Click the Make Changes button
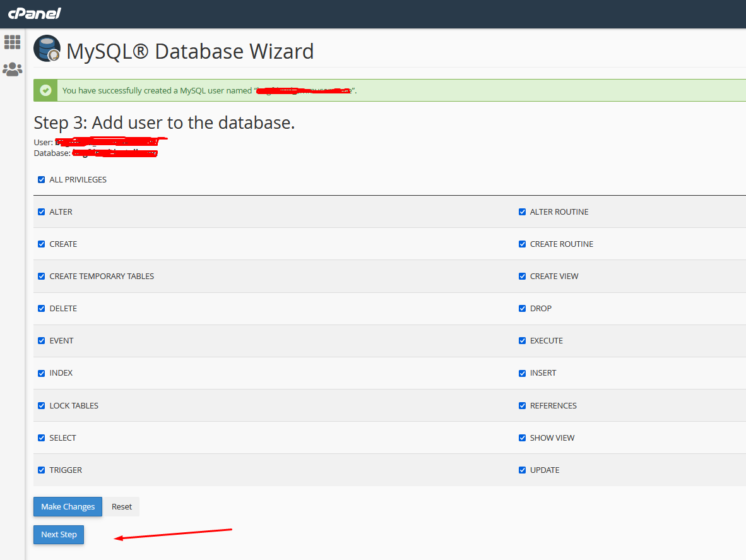This screenshot has width=746, height=560. (x=68, y=506)
